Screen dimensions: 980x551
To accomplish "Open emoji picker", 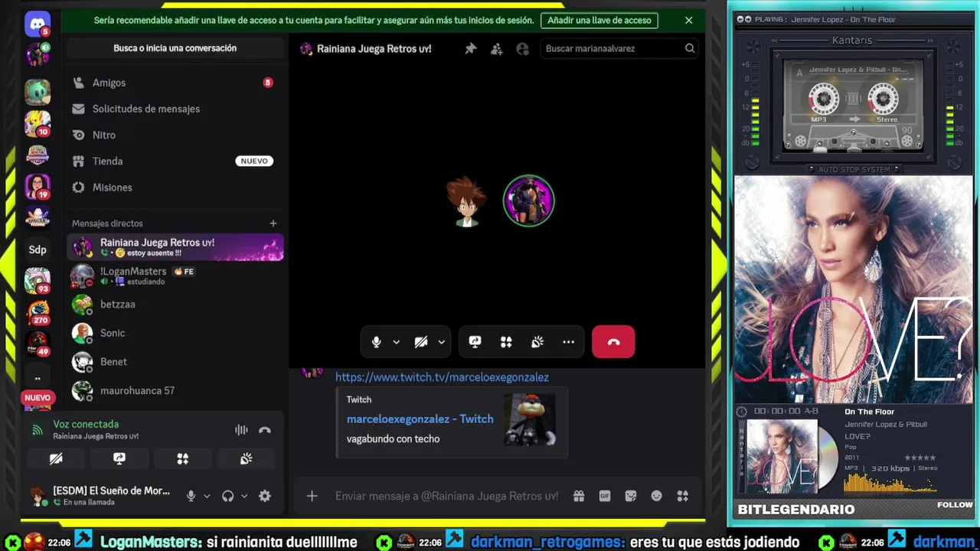I will [x=656, y=496].
